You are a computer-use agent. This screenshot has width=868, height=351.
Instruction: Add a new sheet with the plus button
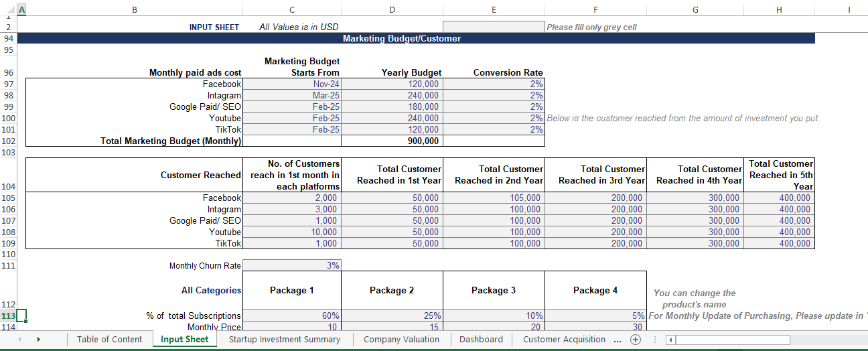pos(636,340)
